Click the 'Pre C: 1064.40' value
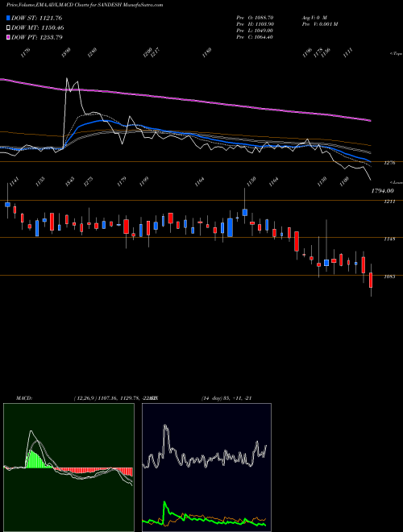The height and width of the screenshot is (532, 403). tap(255, 37)
